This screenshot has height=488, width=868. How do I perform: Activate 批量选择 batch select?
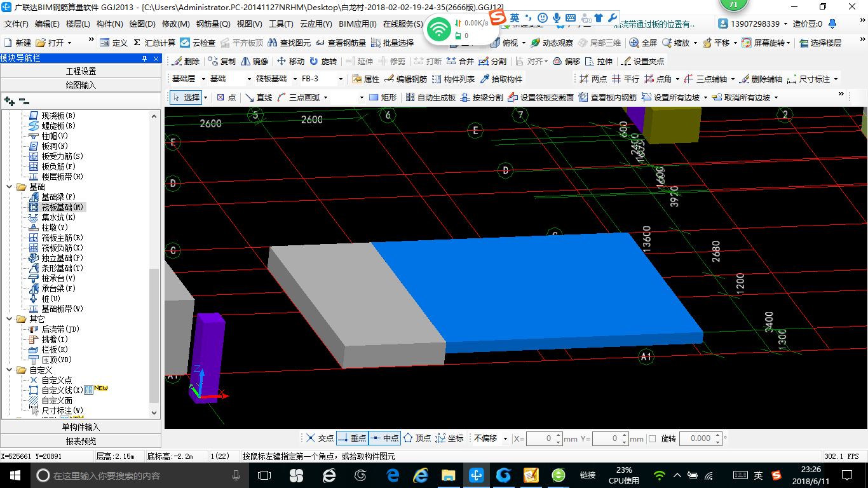pos(392,43)
